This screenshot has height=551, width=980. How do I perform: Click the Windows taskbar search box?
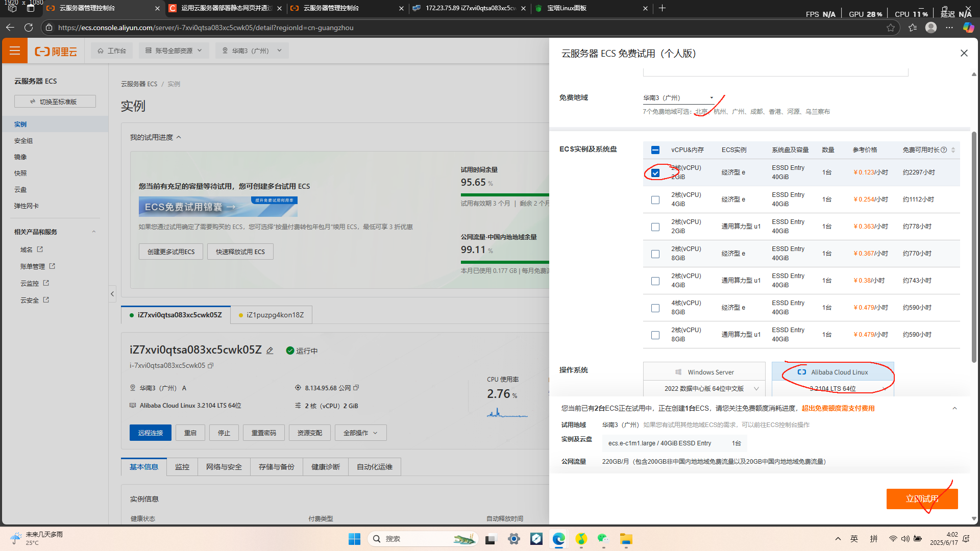tap(423, 539)
